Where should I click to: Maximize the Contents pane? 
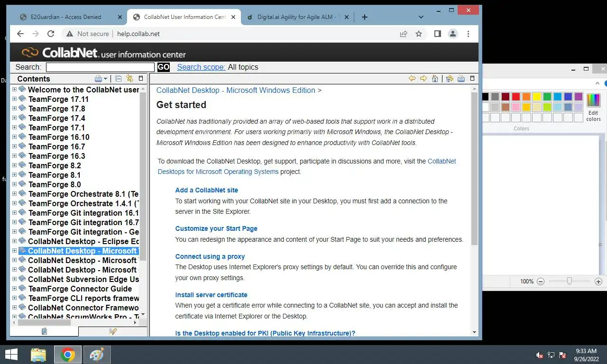click(x=141, y=78)
